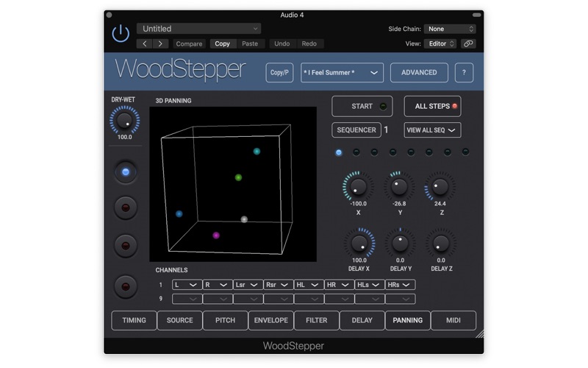Select the teal ball in 3D panning cube

[x=257, y=152]
